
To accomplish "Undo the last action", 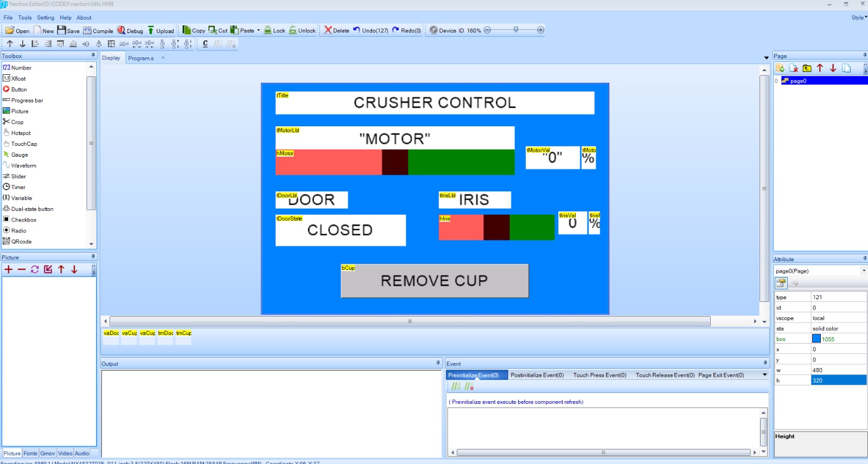I will (371, 30).
